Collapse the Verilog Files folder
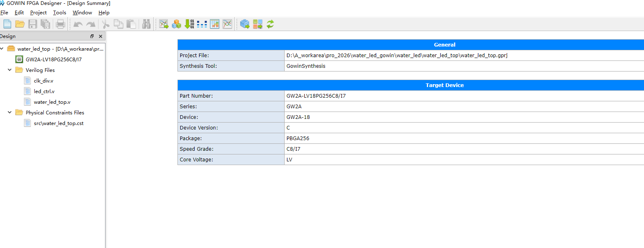The image size is (644, 248). 10,70
